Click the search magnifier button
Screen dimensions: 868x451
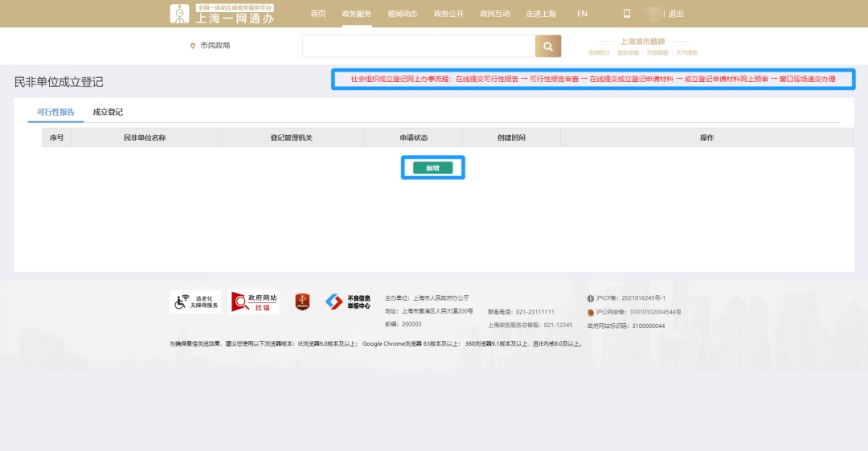[x=547, y=47]
